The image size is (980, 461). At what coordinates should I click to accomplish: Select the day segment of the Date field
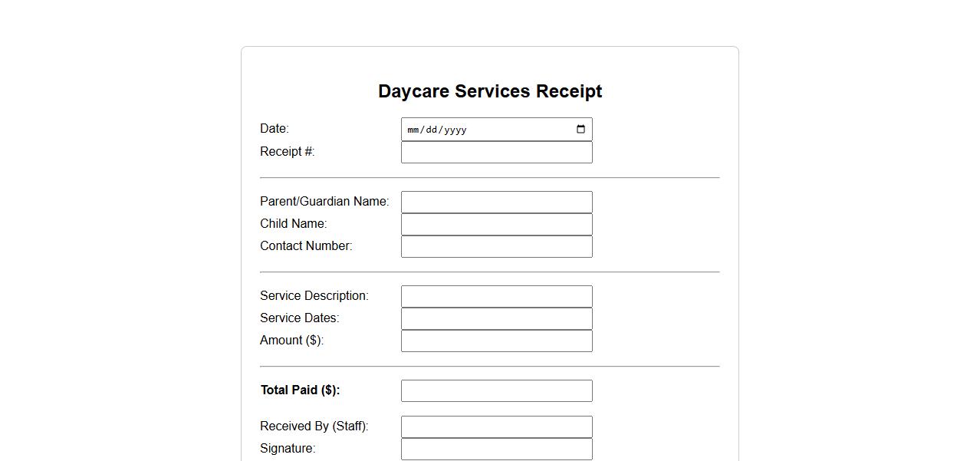coord(432,130)
